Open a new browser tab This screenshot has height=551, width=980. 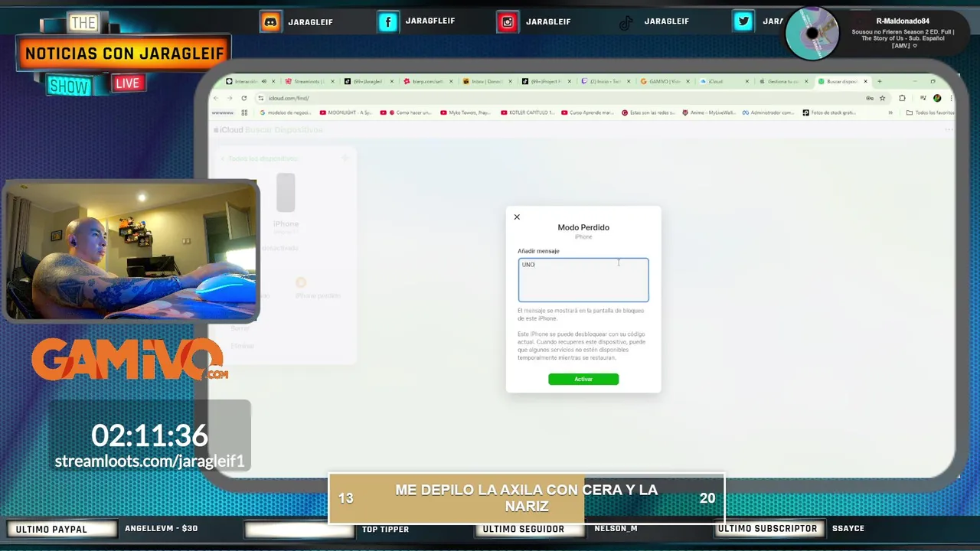[x=880, y=81]
